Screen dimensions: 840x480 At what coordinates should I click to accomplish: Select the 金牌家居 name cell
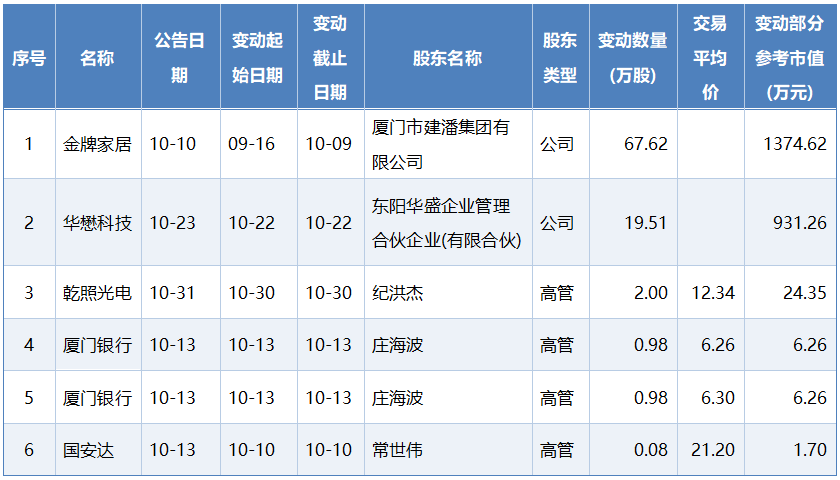[x=97, y=144]
